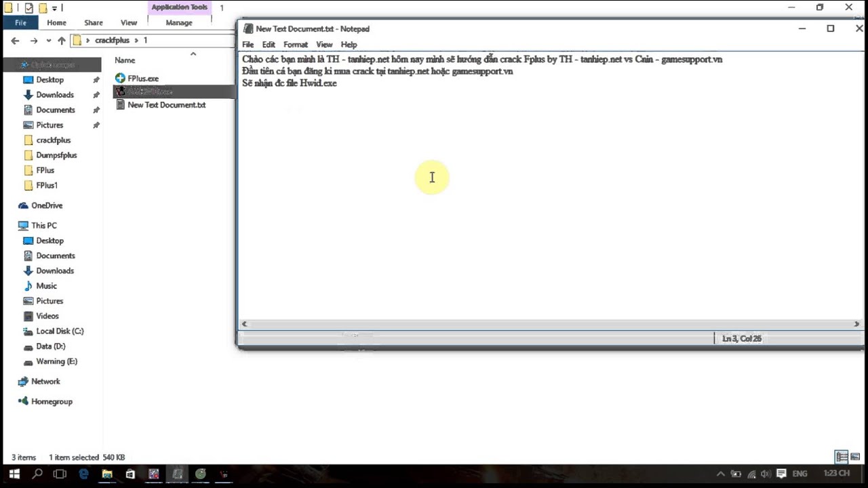Open Notepad Format menu
This screenshot has width=868, height=488.
(296, 45)
